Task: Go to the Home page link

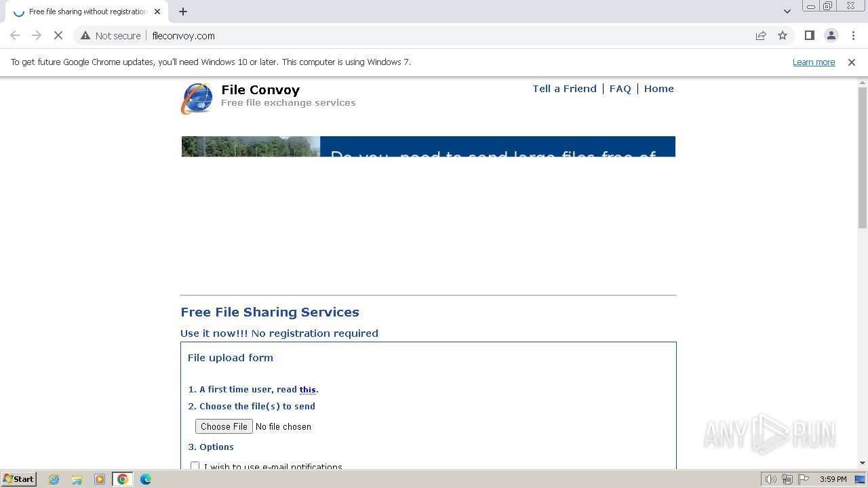Action: point(658,89)
